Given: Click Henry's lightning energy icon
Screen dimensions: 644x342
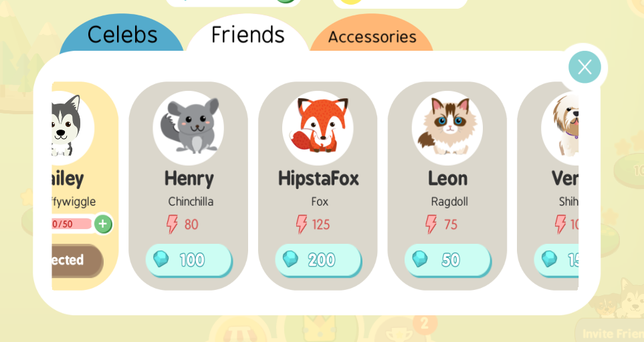Looking at the screenshot, I should 172,224.
